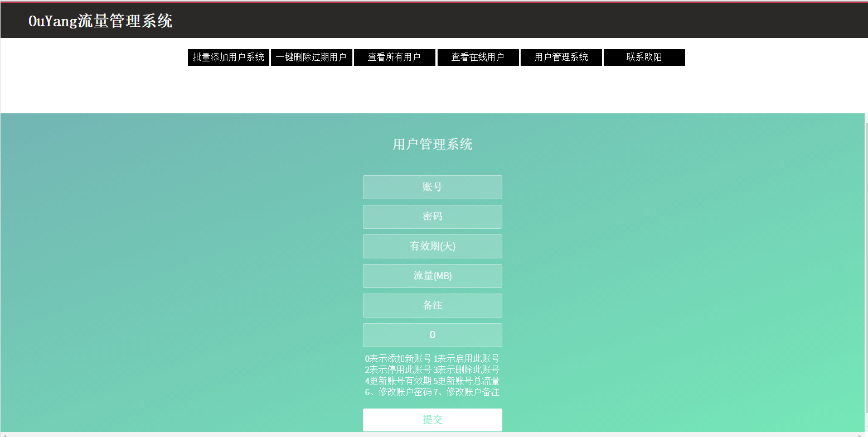Click the vertical scrollbar on the right edge
The width and height of the screenshot is (868, 437).
(866, 273)
